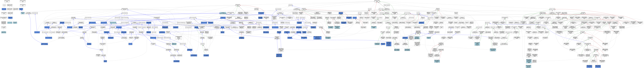This screenshot has height=68, width=644.
Task: Select the blue 'receptor ligand activity' node
Action: tap(10, 18)
